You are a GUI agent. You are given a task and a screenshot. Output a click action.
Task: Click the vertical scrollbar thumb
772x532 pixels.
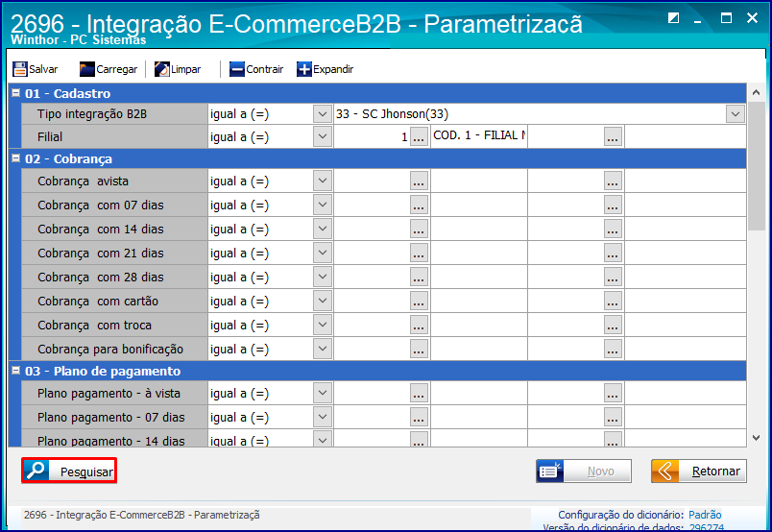[757, 166]
